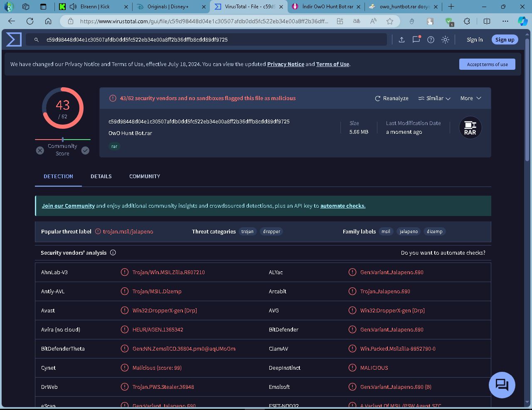
Task: Click the alert icon for DeepInstinct result
Action: coord(352,368)
